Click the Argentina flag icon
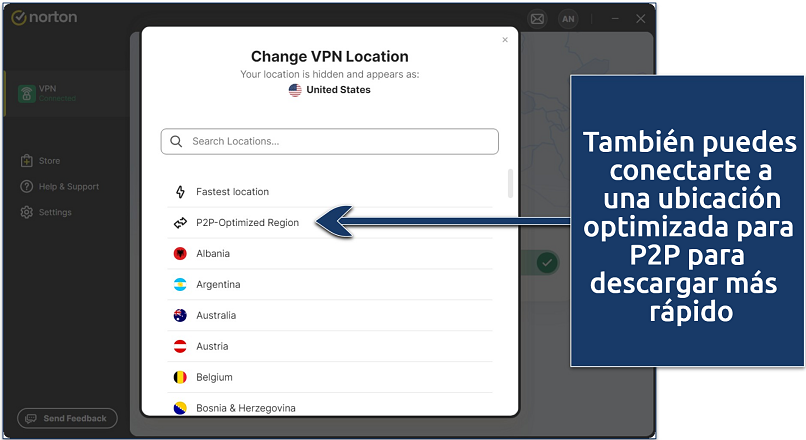806x440 pixels. click(x=180, y=285)
